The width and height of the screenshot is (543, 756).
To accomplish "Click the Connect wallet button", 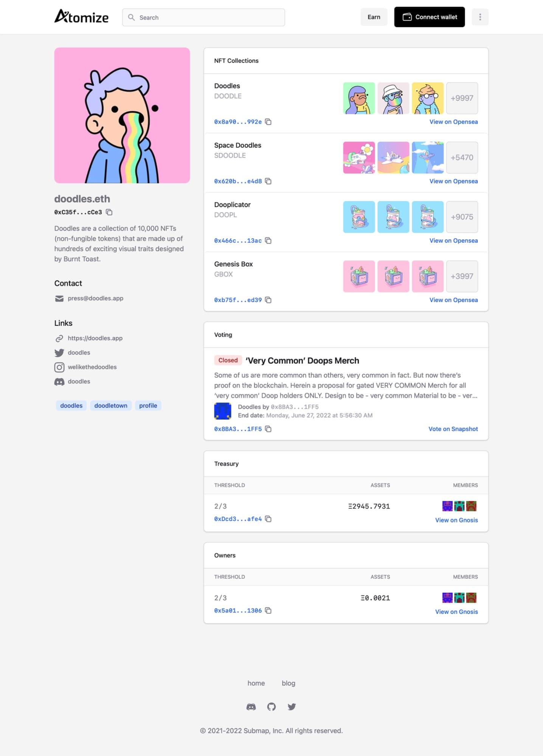I will click(430, 17).
